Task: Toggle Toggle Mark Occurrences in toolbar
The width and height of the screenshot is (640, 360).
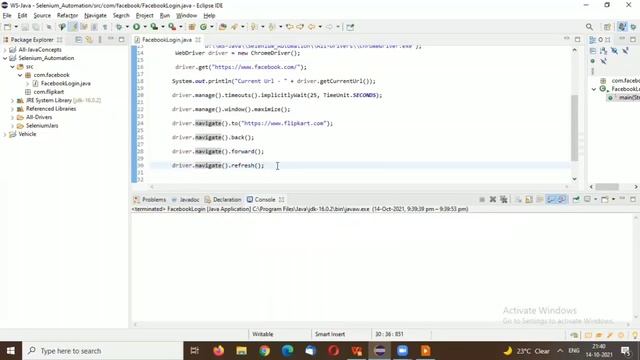Action: click(x=73, y=27)
